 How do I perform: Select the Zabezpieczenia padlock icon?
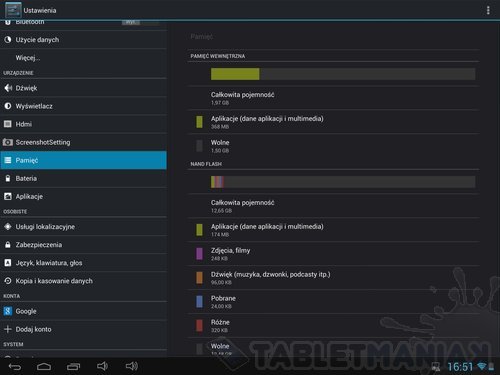pos(8,245)
